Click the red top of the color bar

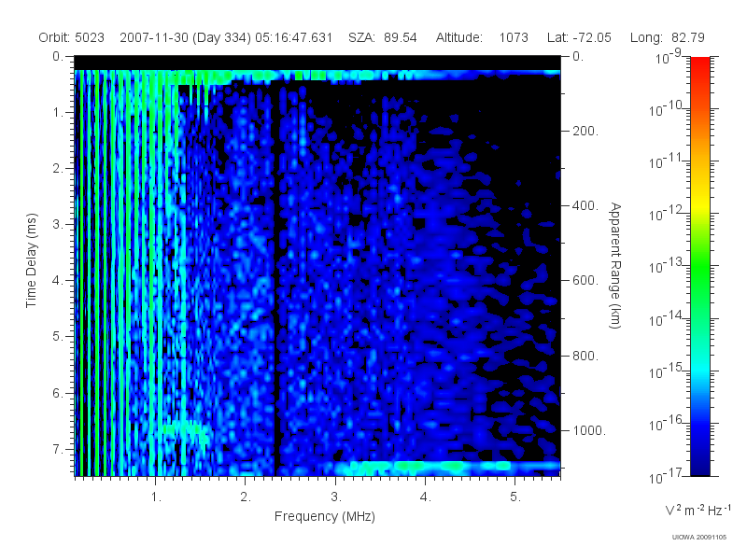(699, 64)
